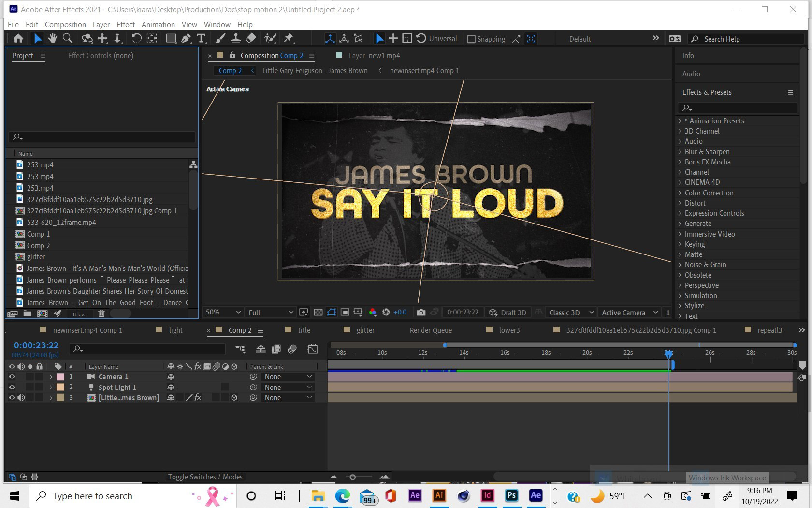Image resolution: width=812 pixels, height=508 pixels.
Task: Open the Classic 3D renderer dropdown
Action: click(x=571, y=313)
